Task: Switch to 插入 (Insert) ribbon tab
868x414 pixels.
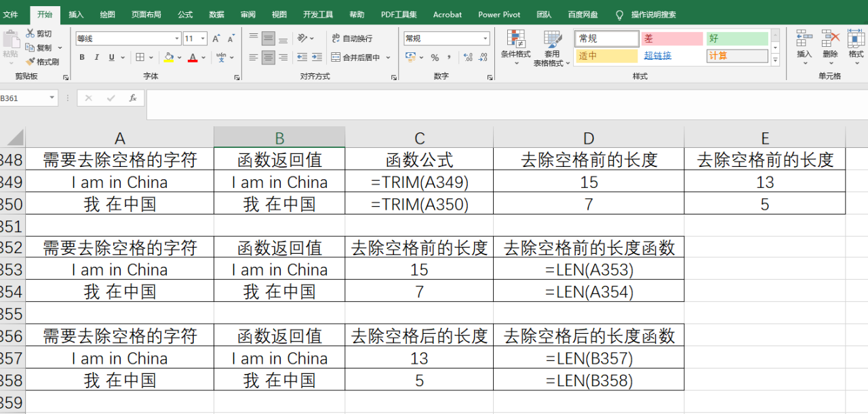Action: tap(76, 14)
